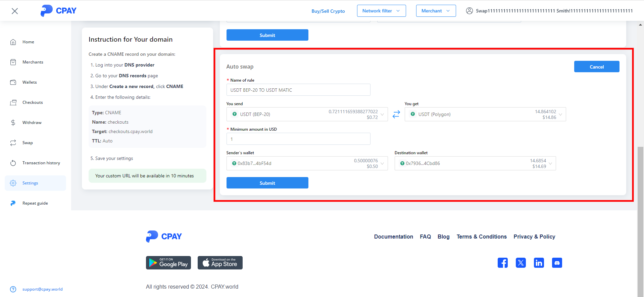Open the Destination wallet dropdown

tap(475, 163)
